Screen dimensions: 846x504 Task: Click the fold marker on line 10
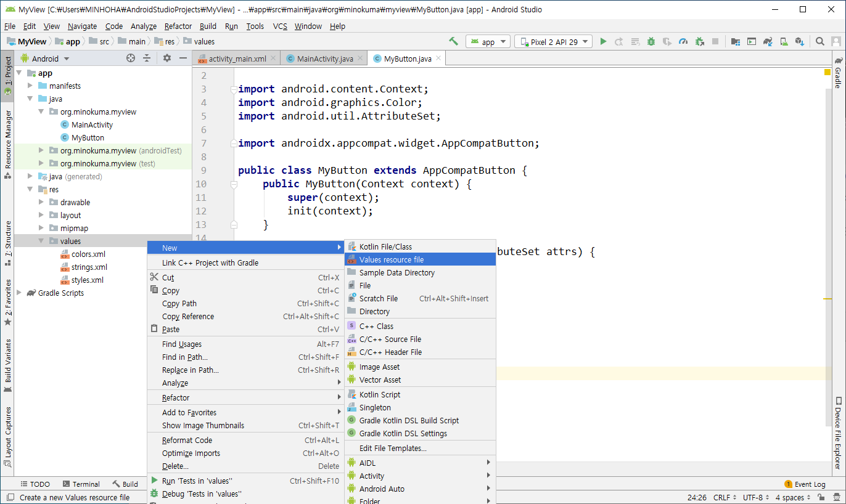point(234,184)
